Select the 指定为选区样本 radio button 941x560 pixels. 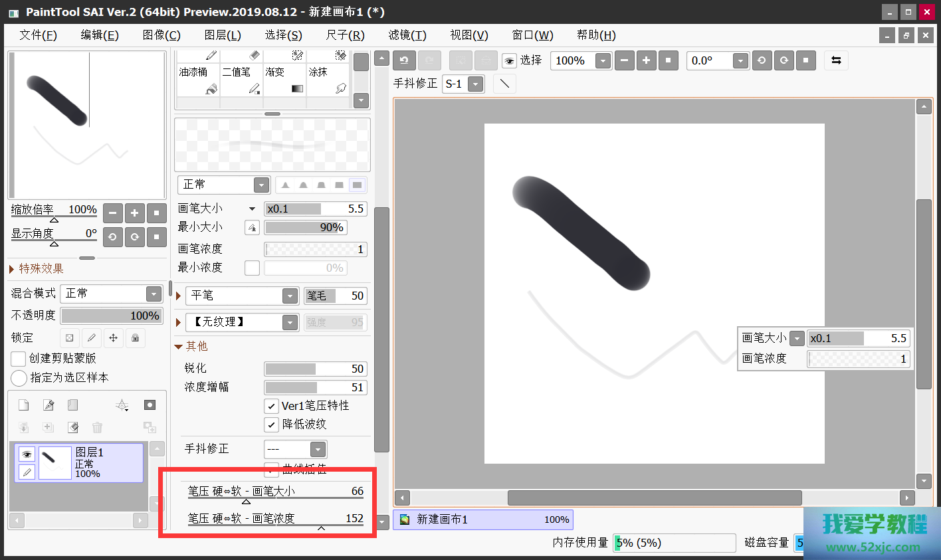click(x=19, y=378)
